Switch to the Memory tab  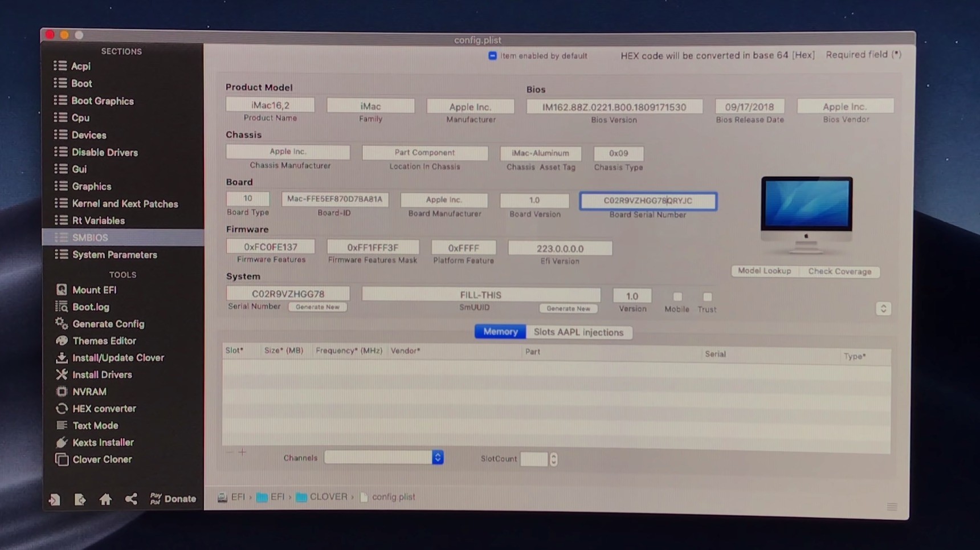click(x=500, y=332)
